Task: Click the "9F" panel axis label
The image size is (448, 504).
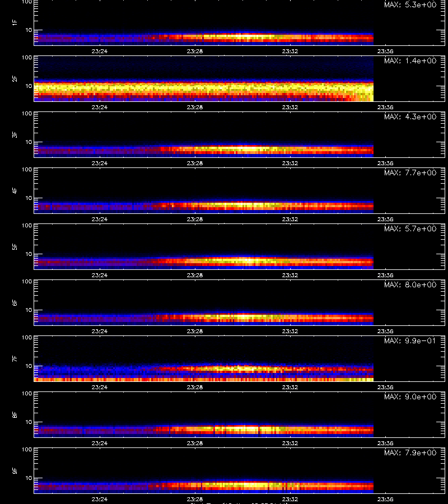Action: pyautogui.click(x=15, y=470)
